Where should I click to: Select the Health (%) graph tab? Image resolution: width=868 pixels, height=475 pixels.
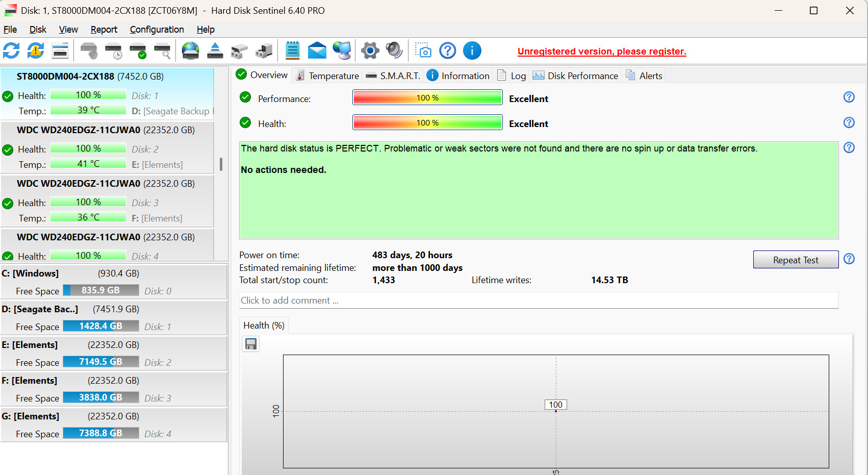(264, 326)
